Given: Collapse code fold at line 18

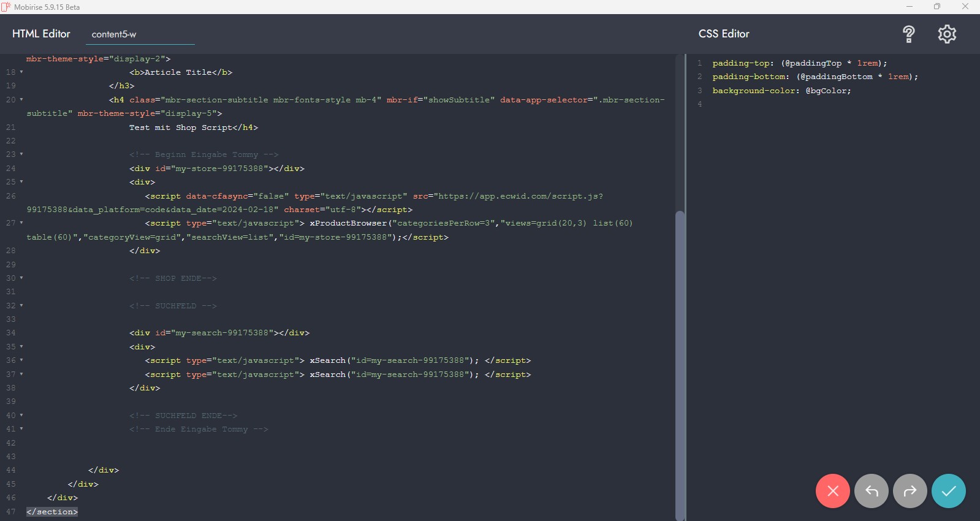Looking at the screenshot, I should 21,72.
